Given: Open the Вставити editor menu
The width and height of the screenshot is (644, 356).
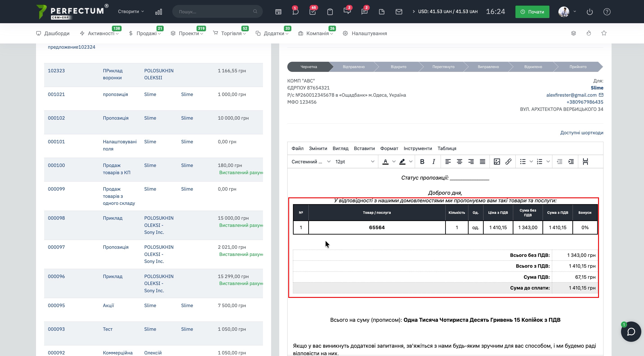Looking at the screenshot, I should tap(364, 148).
